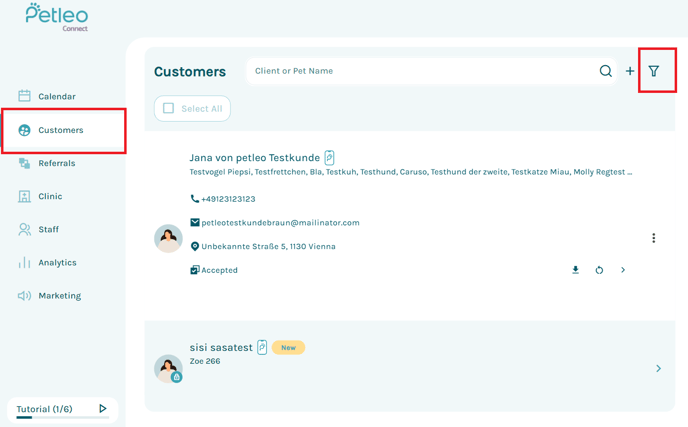Click the refresh icon on Jana's card

tap(599, 270)
